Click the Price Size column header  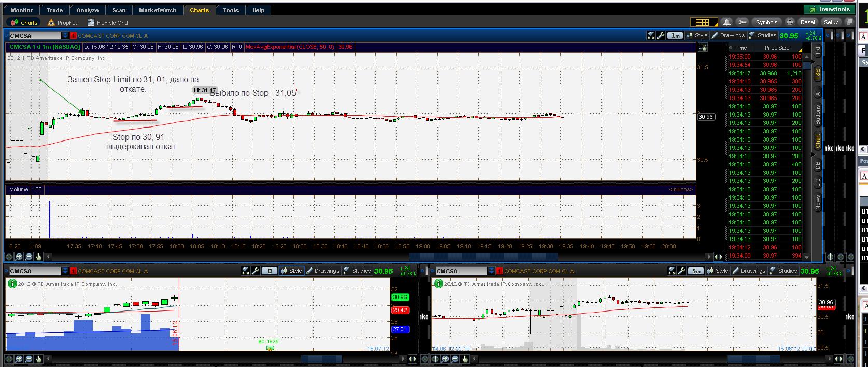click(x=777, y=48)
